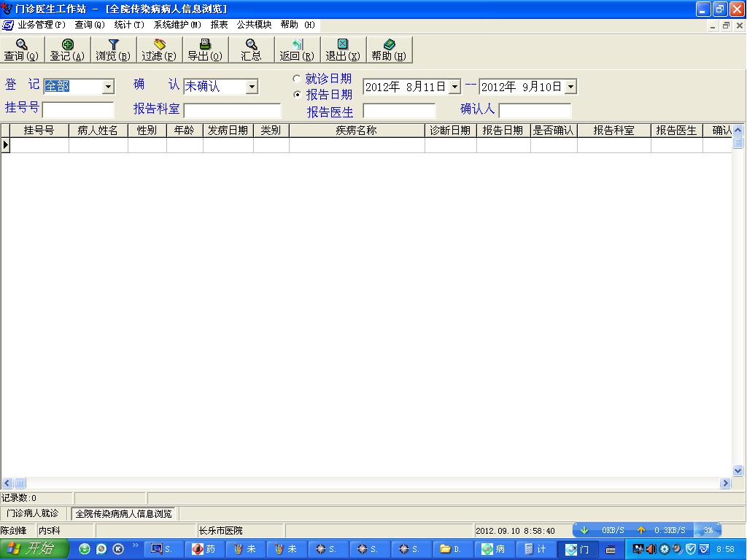Click the vertical scrollbar thumb

(x=738, y=142)
